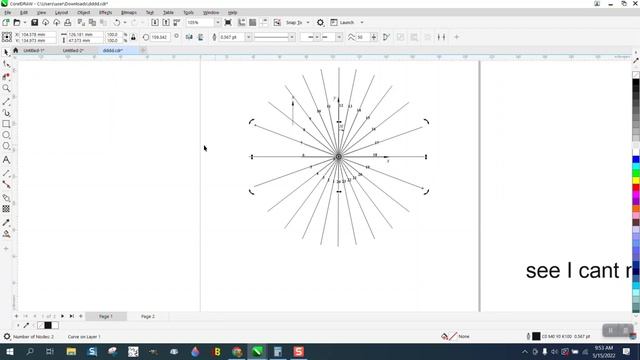The image size is (640, 360).
Task: Click the Full-screen preview icon
Action: point(228,22)
